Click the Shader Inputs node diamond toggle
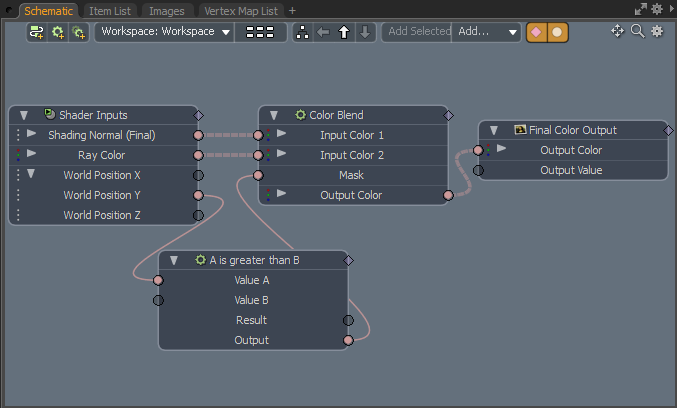Viewport: 677px width, 408px height. pos(198,115)
